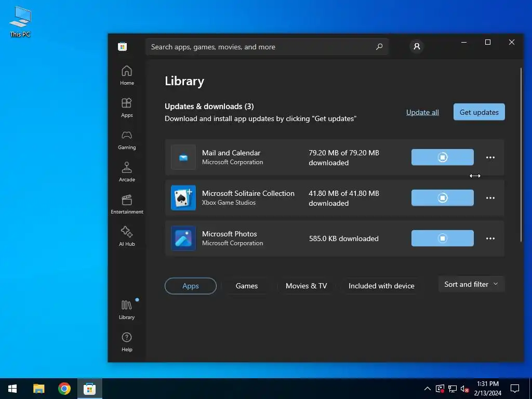The image size is (532, 399).
Task: Select the Included with device tab
Action: coord(381,286)
